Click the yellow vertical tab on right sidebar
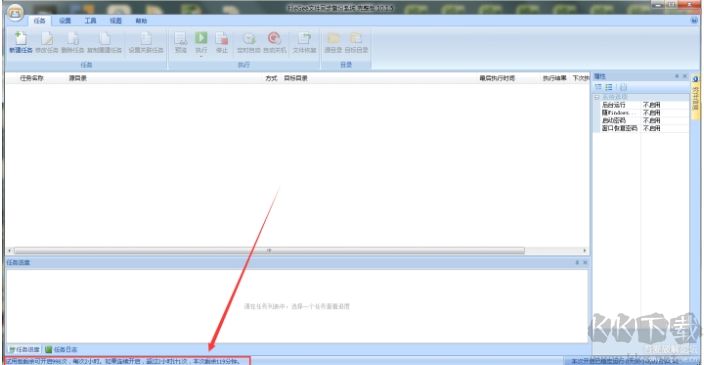The image size is (704, 365). point(695,98)
